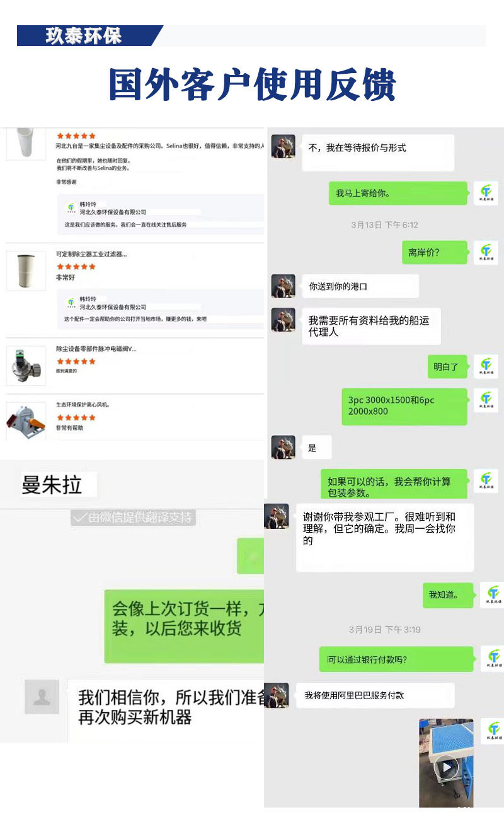The image size is (504, 829).
Task: Click the centrifugal fan product thumbnail
Action: (26, 420)
